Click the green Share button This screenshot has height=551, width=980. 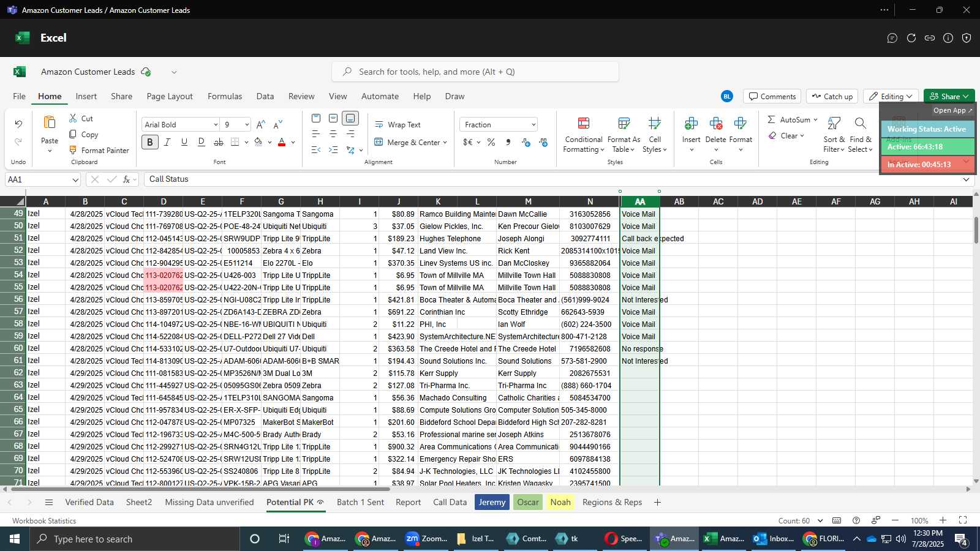click(x=949, y=96)
